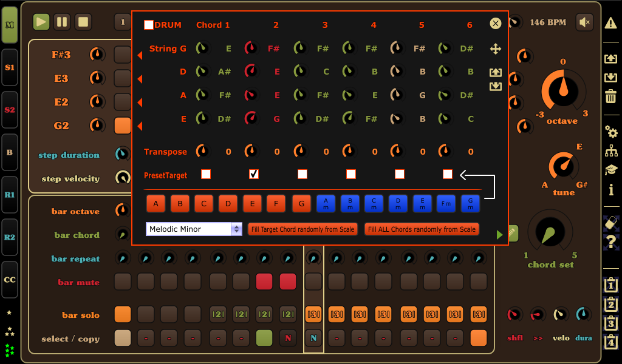622x364 pixels.
Task: Toggle the first orange bar solo button
Action: tap(123, 314)
